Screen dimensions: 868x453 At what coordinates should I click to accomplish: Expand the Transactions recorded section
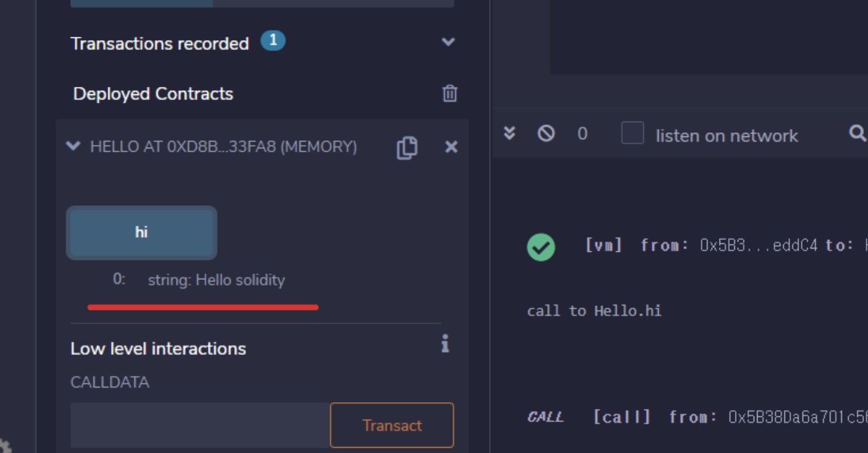448,42
